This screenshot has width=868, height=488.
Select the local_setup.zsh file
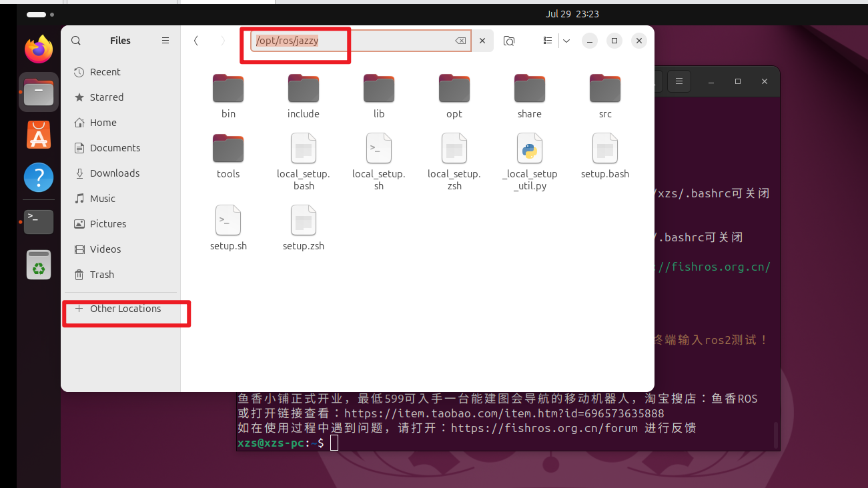point(454,161)
